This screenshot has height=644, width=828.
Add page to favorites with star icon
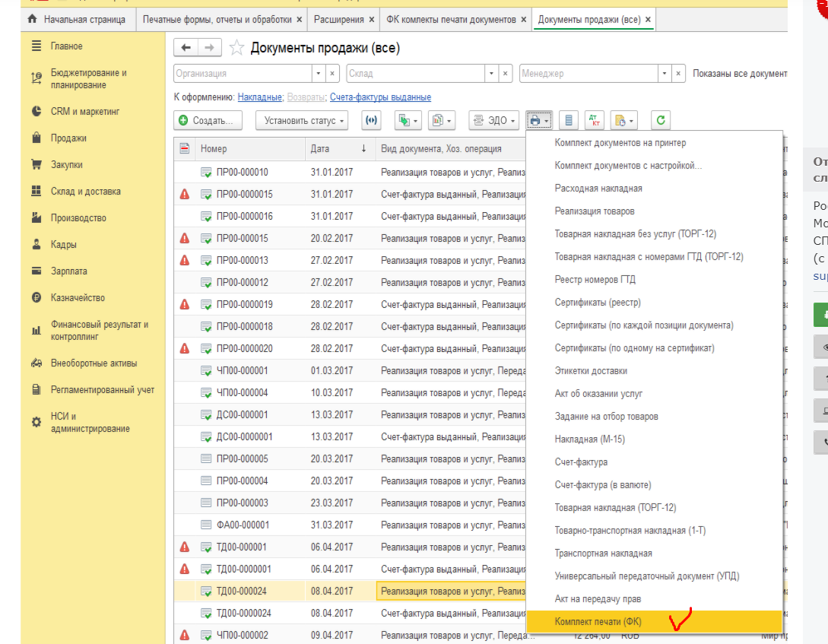click(x=236, y=49)
